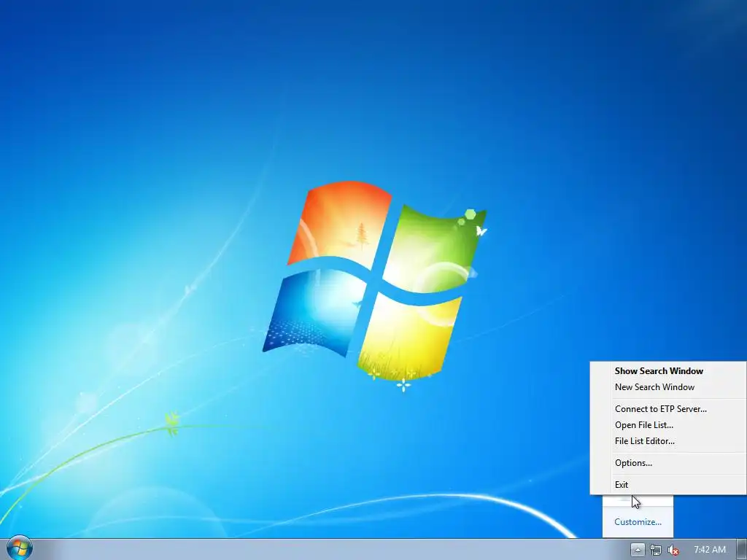Viewport: 747px width, 560px height.
Task: Open Options… from the tray menu
Action: [x=668, y=463]
